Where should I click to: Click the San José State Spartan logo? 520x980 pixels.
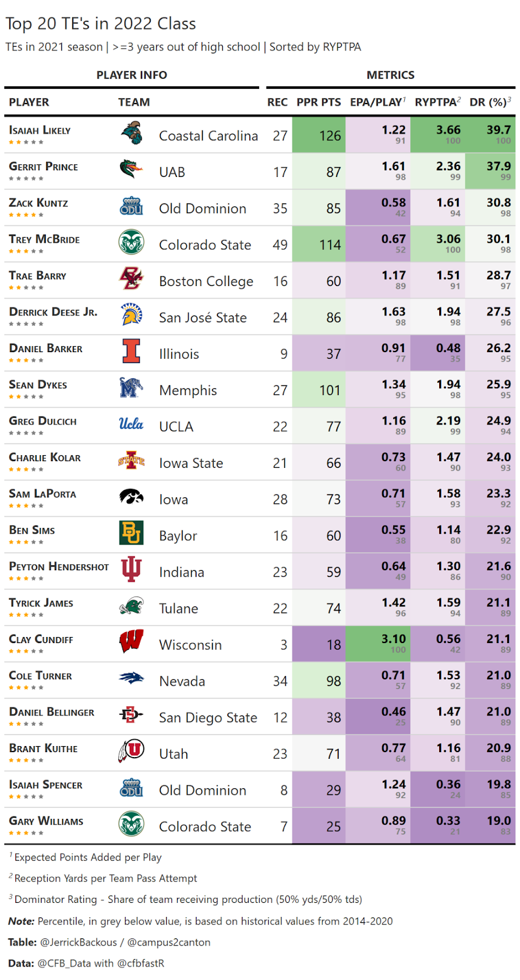[131, 315]
